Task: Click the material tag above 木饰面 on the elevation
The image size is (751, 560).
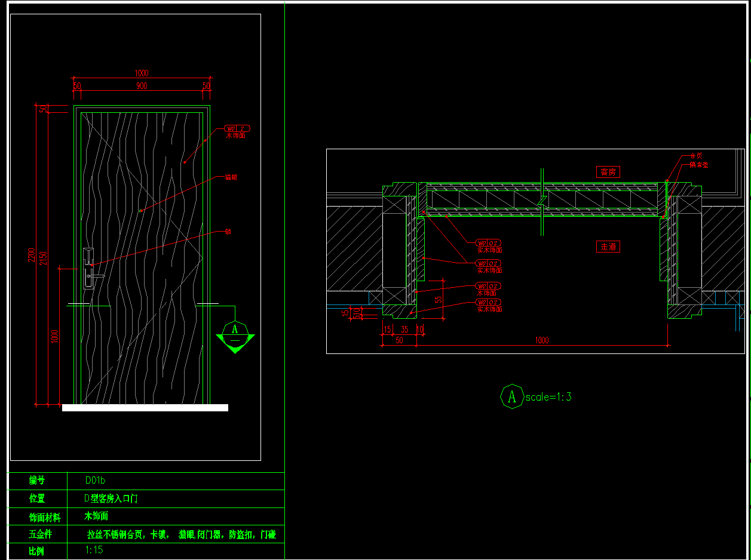Action: click(237, 128)
